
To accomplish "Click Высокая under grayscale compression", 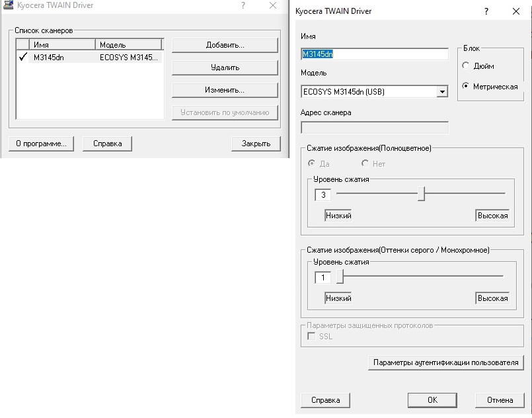I will 492,298.
